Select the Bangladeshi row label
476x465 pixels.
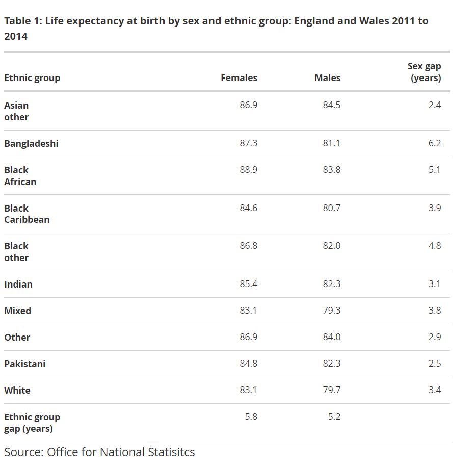point(31,144)
